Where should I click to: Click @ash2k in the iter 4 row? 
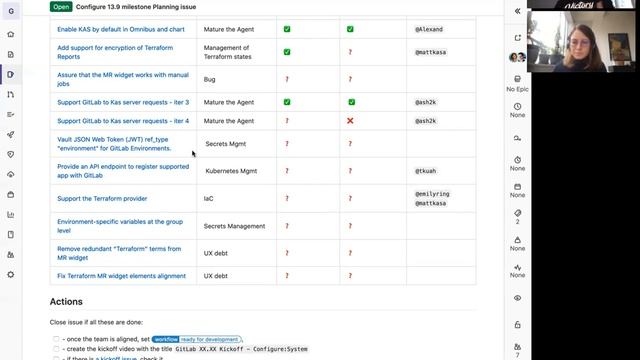(426, 121)
